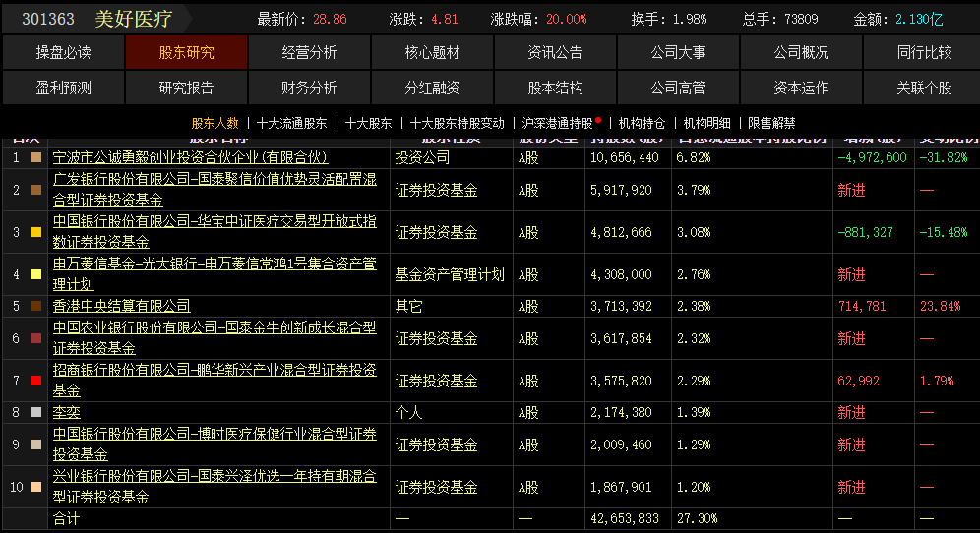
Task: Click the total ratio 27.30%
Action: click(x=697, y=518)
